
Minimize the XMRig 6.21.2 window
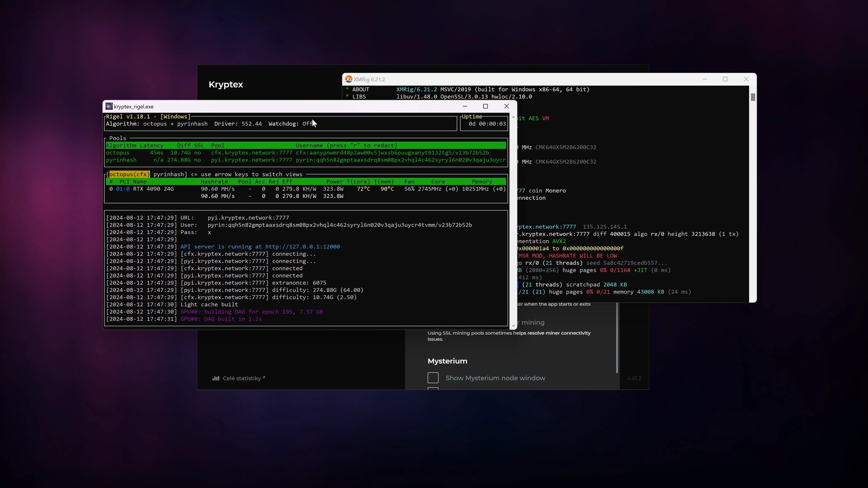[704, 79]
